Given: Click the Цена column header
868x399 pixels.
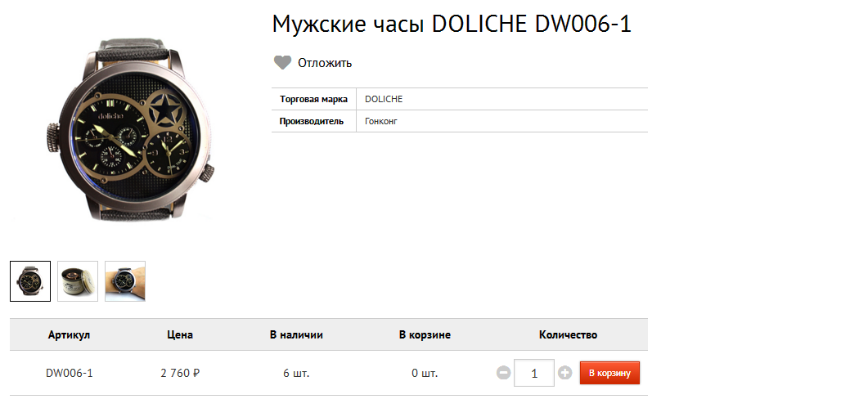Looking at the screenshot, I should click(180, 334).
